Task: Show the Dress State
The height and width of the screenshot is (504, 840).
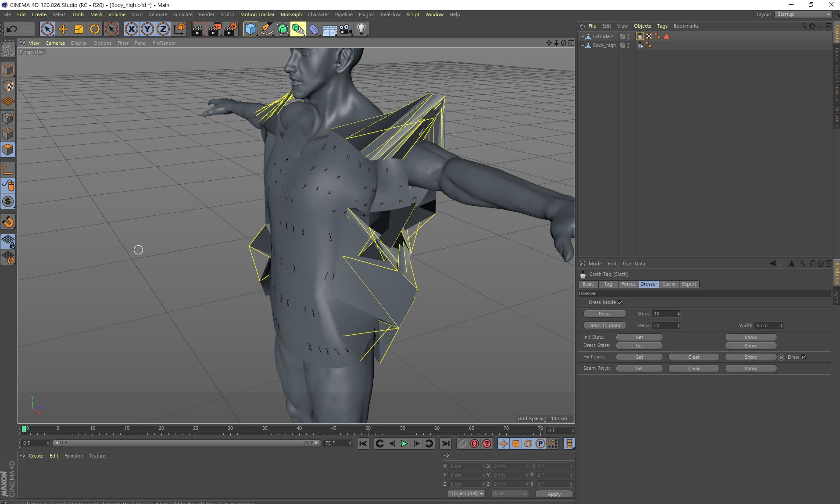Action: click(x=751, y=346)
